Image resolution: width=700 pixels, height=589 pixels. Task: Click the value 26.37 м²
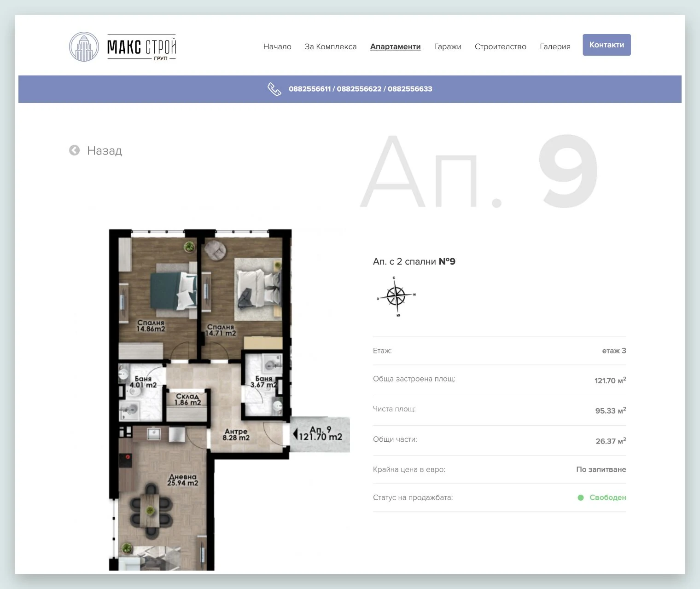(x=611, y=441)
